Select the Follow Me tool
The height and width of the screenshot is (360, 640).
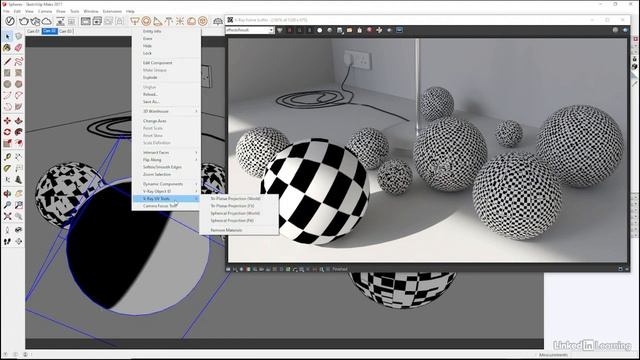tap(18, 132)
